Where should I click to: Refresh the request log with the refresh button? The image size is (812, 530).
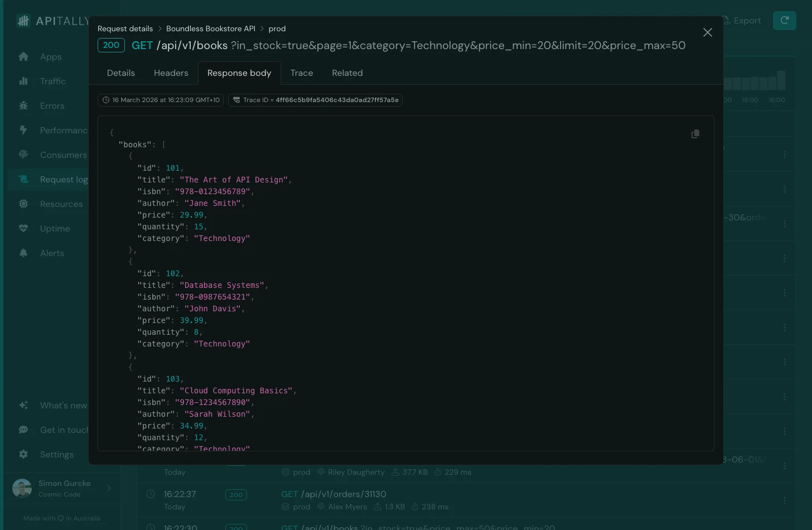tap(784, 20)
